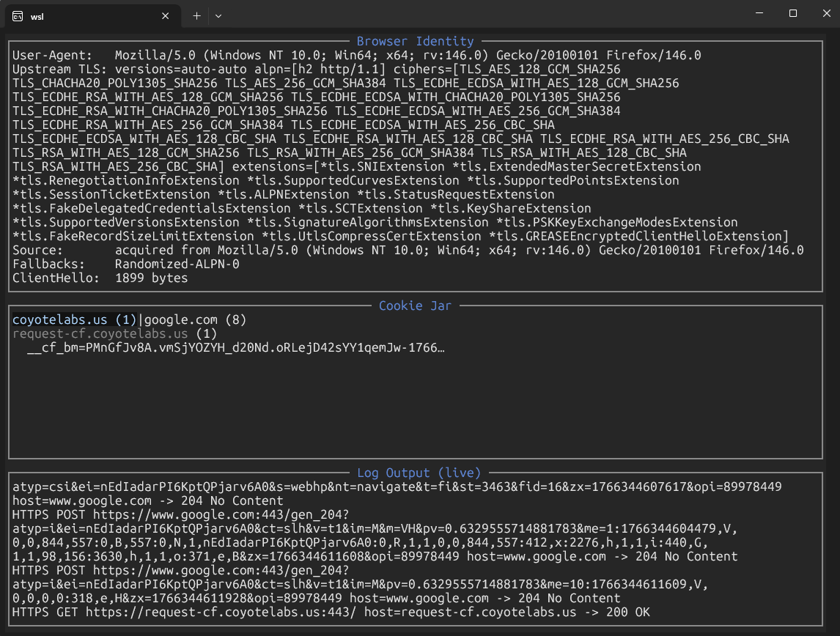Select the User-Agent line
This screenshot has width=840, height=636.
coord(220,55)
